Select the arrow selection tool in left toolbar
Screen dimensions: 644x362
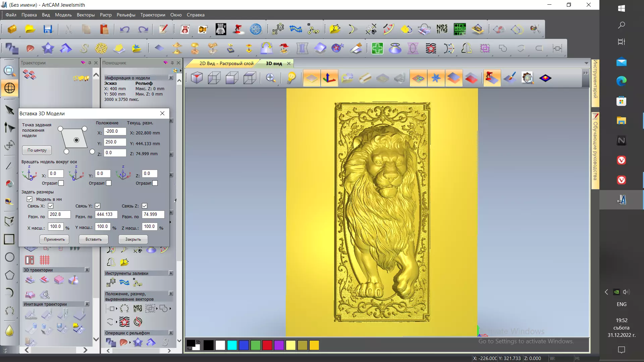(9, 110)
